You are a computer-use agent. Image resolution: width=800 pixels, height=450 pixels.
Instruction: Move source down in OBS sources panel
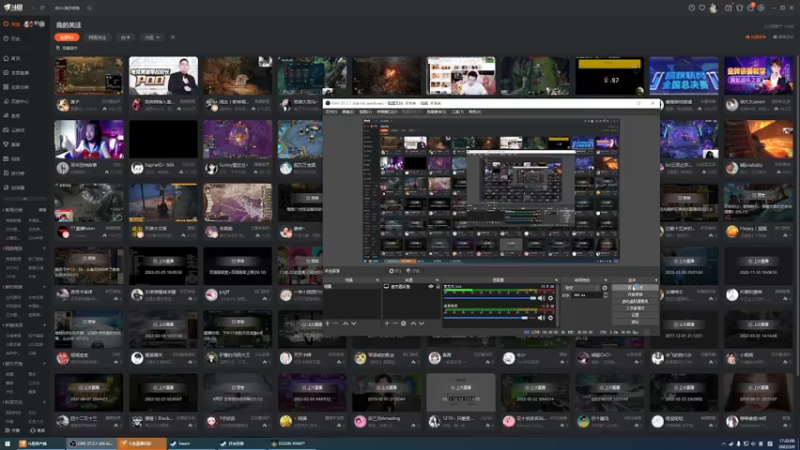tap(421, 323)
